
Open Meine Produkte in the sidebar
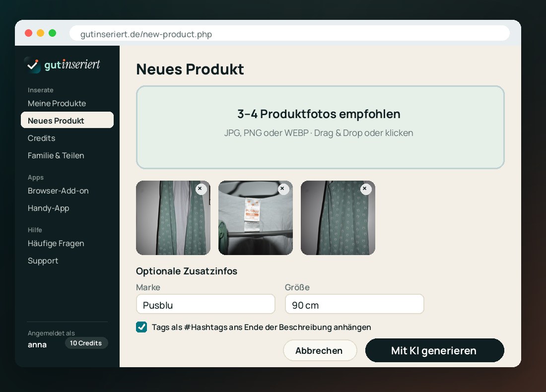click(57, 103)
